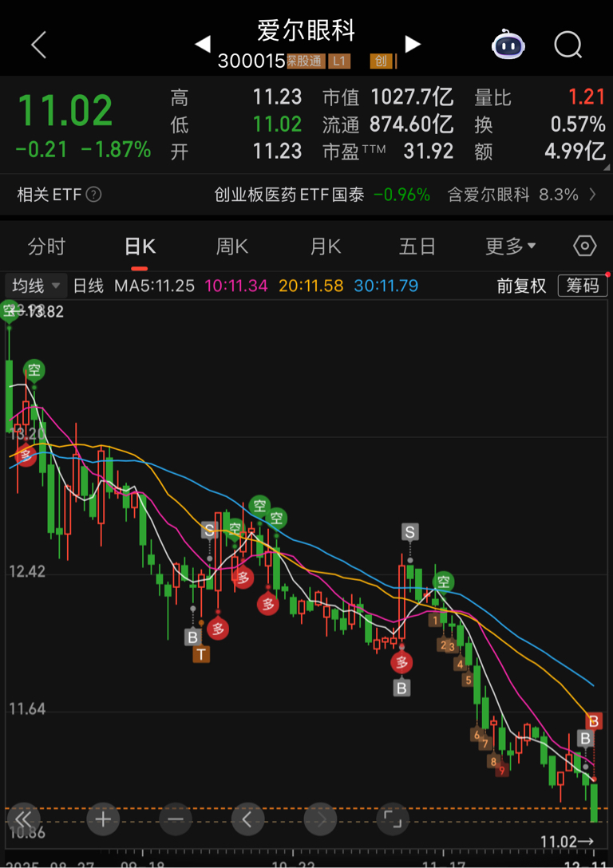The height and width of the screenshot is (868, 613).
Task: Tap 10:11.34 moving average label
Action: (236, 286)
